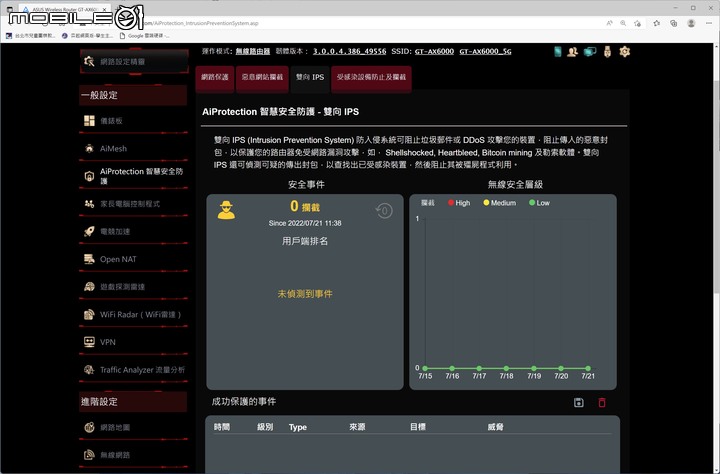Viewport: 720px width, 474px height.
Task: Delete the protected events log
Action: (602, 402)
